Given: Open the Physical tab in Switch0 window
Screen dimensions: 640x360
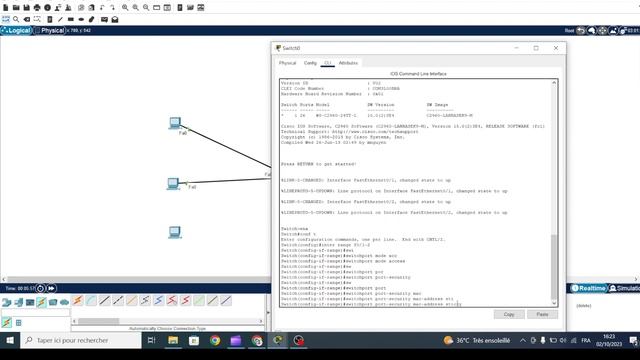Looking at the screenshot, I should (288, 63).
